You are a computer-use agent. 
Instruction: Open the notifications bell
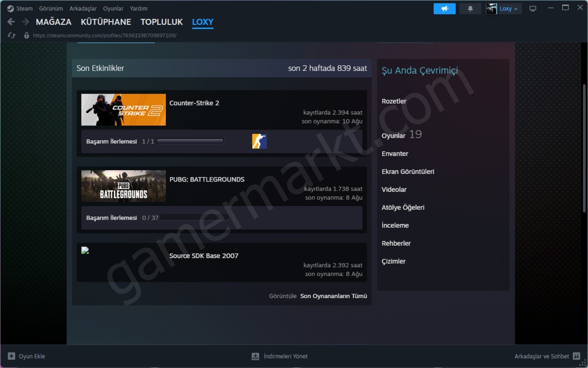470,9
